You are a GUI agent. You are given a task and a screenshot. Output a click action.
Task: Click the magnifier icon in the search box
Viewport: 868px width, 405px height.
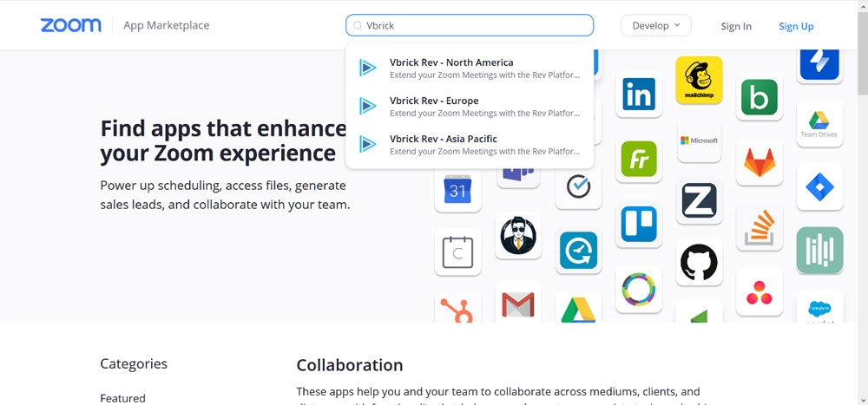point(358,25)
